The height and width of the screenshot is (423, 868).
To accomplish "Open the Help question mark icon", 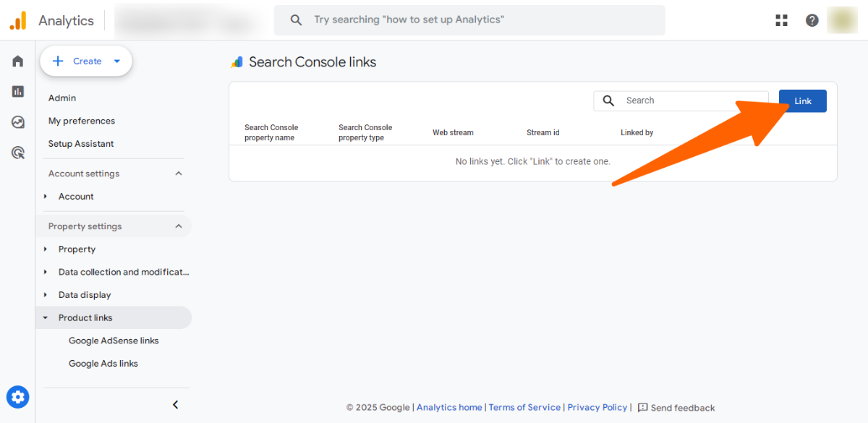I will [x=812, y=20].
